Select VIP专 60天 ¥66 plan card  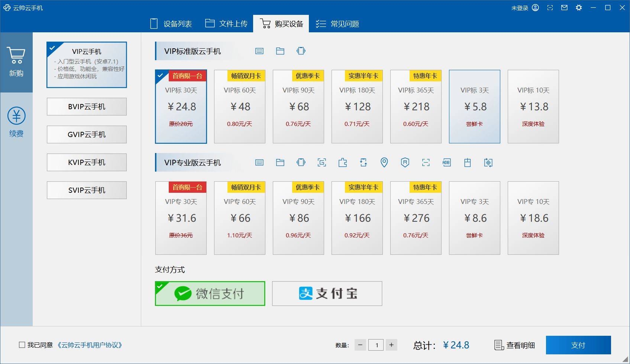pyautogui.click(x=240, y=218)
